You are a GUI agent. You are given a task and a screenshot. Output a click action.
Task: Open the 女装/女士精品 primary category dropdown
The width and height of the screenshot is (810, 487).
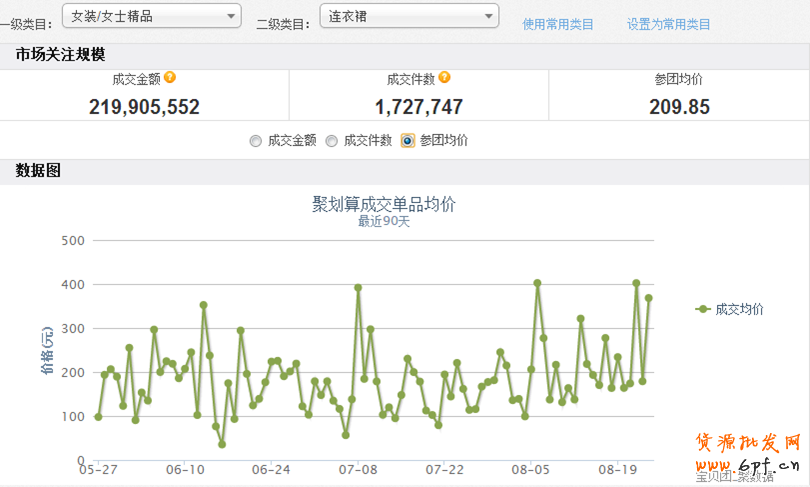(x=152, y=15)
